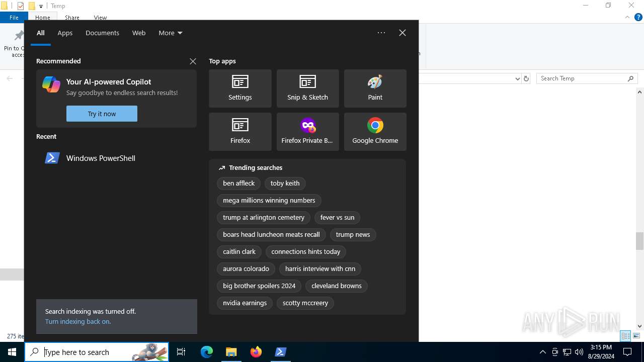Select big brother spoilers 2024 search
This screenshot has width=644, height=362.
[259, 286]
